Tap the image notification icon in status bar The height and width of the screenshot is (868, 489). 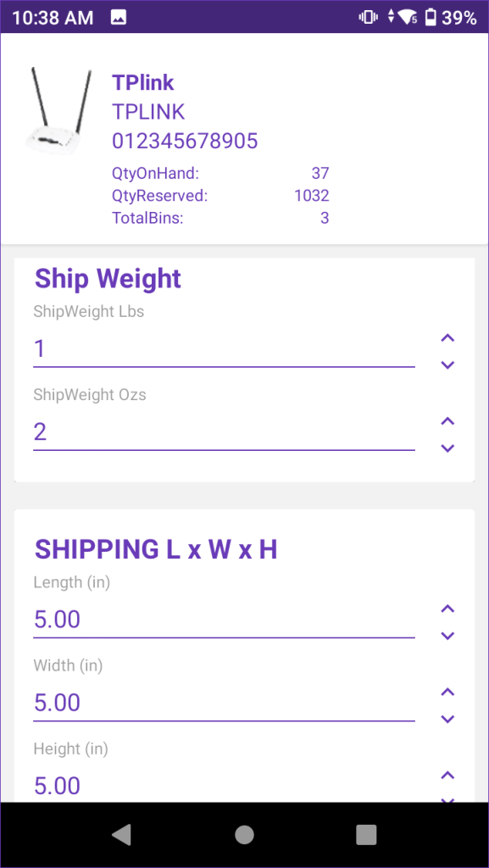click(x=119, y=17)
